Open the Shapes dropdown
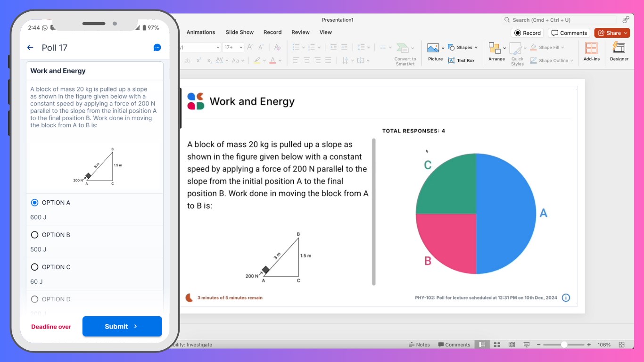Viewport: 644px width, 362px height. 463,47
